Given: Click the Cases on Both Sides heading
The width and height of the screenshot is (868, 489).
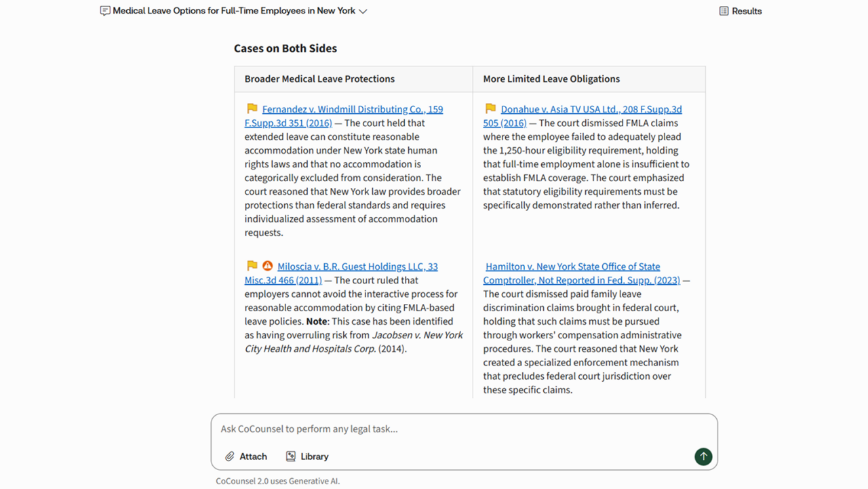Looking at the screenshot, I should tap(285, 48).
